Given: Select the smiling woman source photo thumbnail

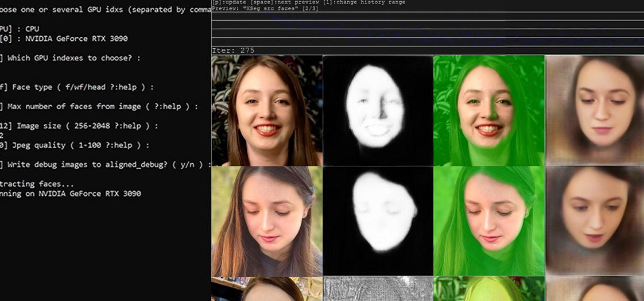Looking at the screenshot, I should [x=267, y=111].
